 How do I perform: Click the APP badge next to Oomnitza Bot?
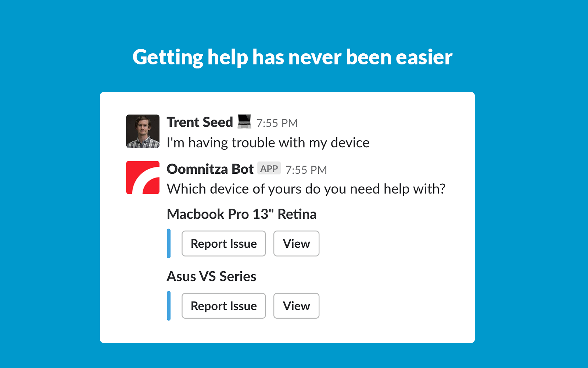coord(269,169)
